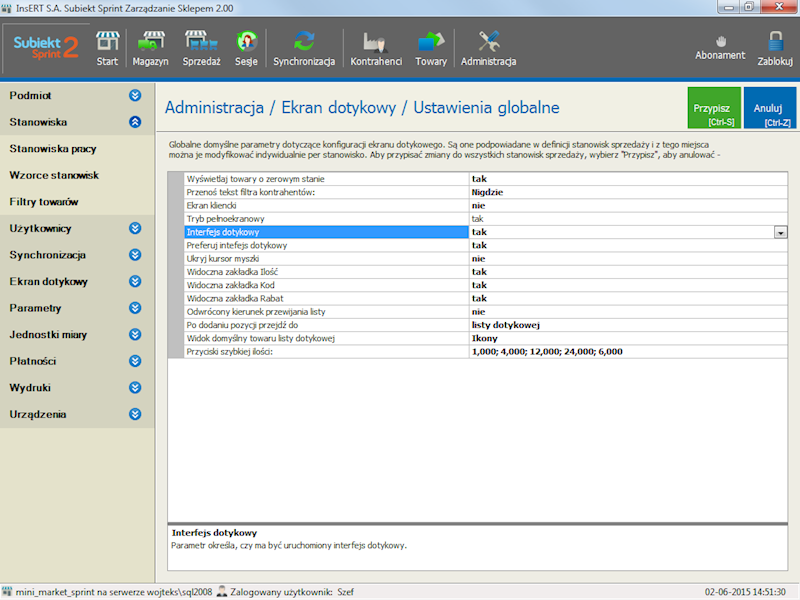
Task: Expand the Podmiot sidebar section
Action: [x=135, y=95]
